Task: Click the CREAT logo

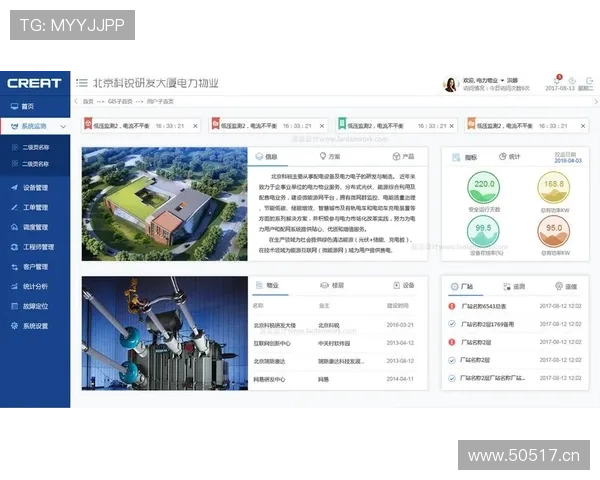Action: [x=34, y=83]
